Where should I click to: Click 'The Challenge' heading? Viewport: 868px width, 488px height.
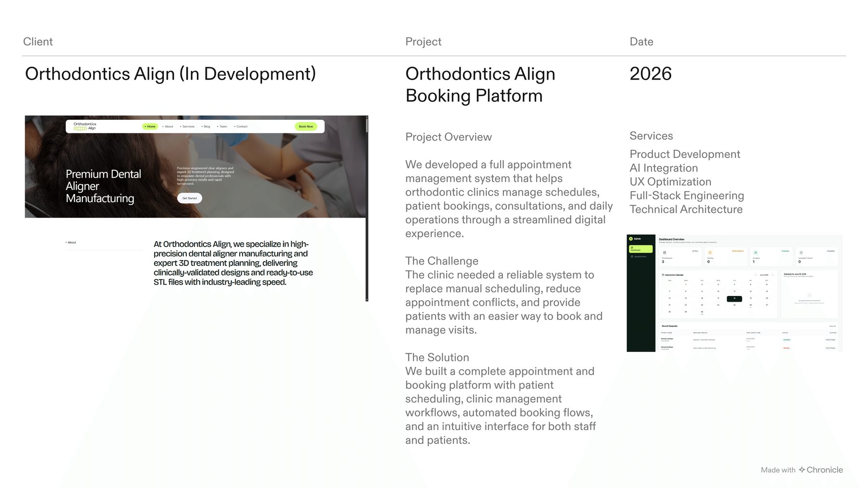(442, 261)
